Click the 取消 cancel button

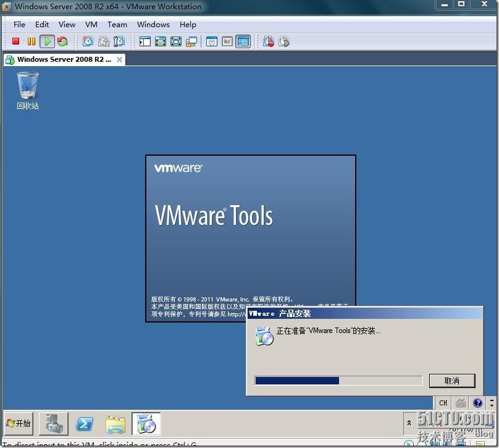[452, 381]
